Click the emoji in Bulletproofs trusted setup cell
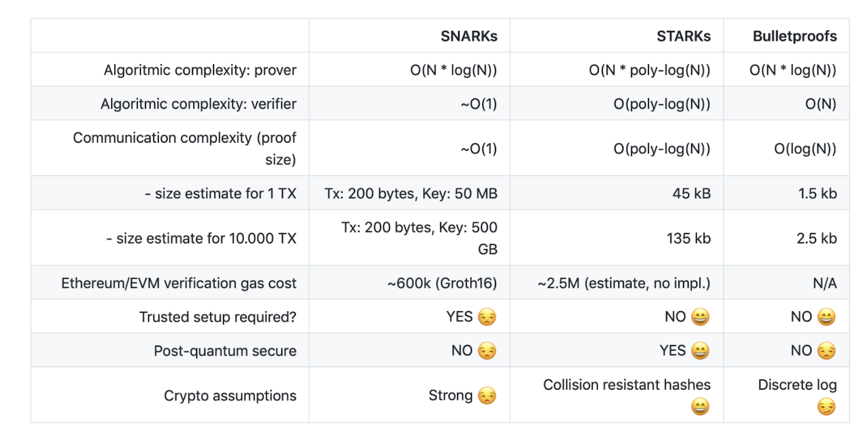 826,318
